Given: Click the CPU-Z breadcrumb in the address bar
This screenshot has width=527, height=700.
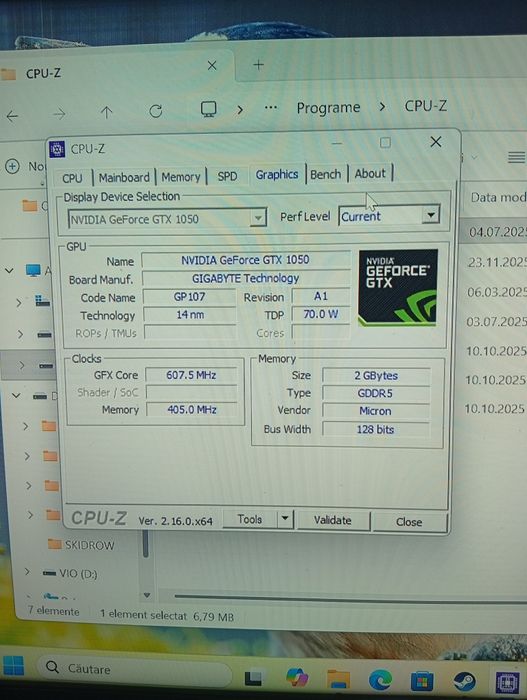Looking at the screenshot, I should tap(425, 105).
